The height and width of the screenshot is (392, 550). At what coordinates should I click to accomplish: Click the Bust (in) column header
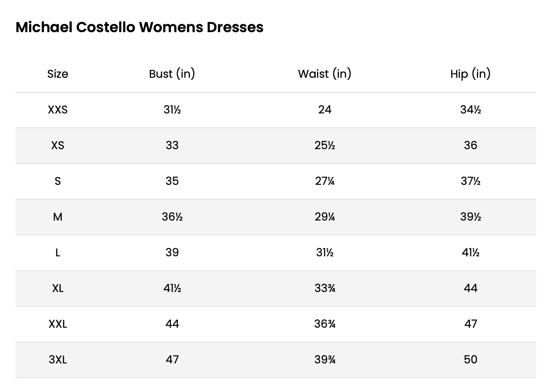[172, 74]
